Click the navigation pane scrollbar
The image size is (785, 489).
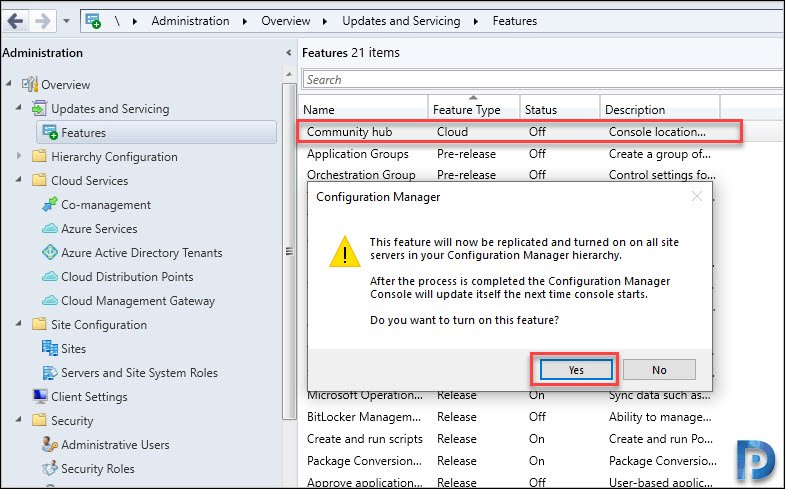point(289,252)
